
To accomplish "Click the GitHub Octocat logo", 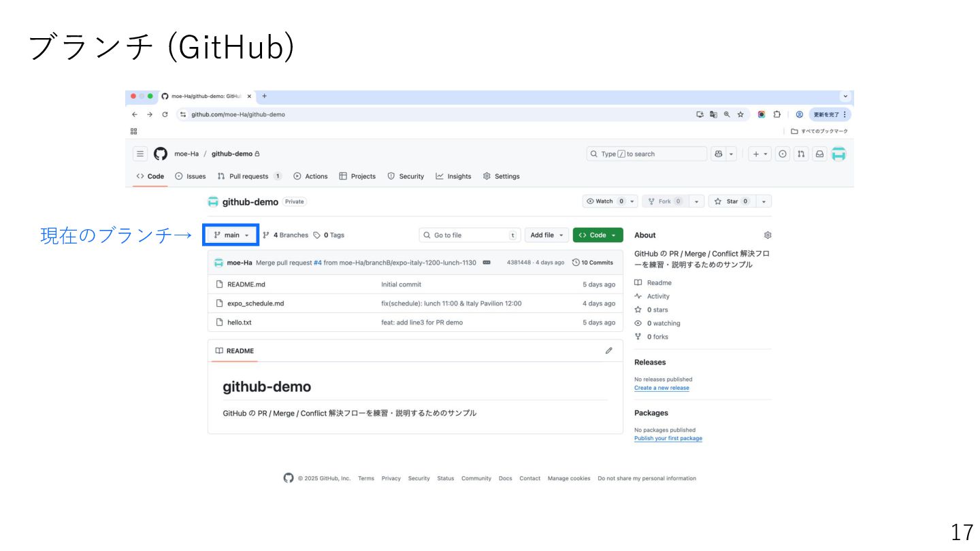I will click(160, 154).
